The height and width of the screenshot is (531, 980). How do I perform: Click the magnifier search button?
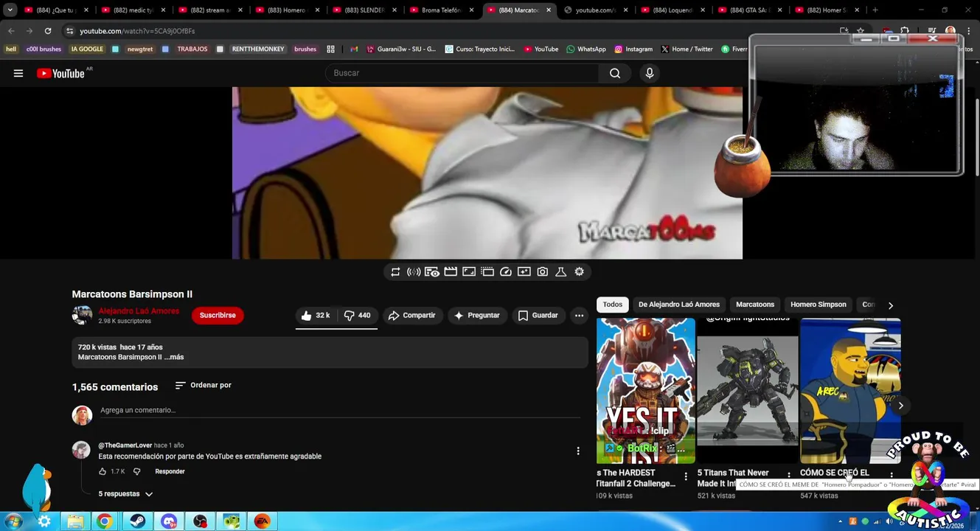pos(615,73)
